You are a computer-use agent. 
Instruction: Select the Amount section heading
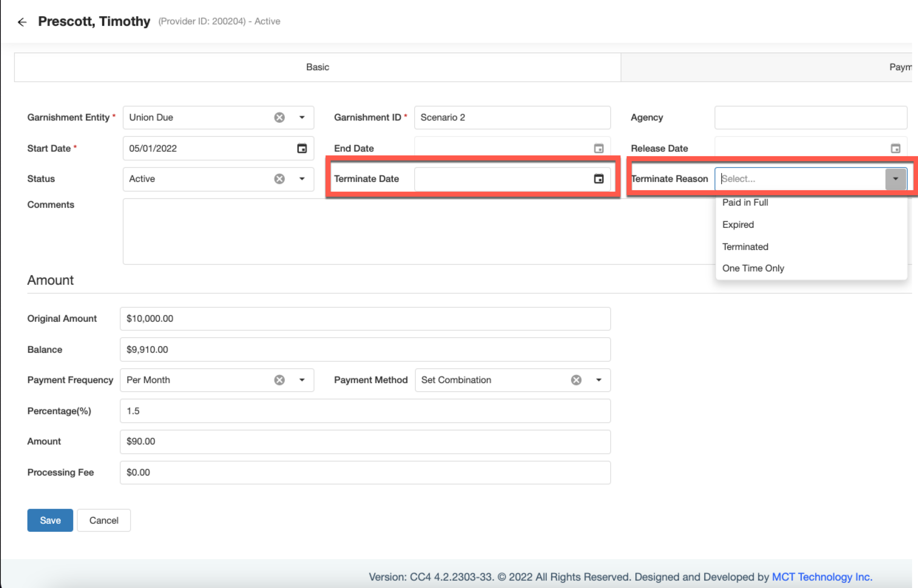point(50,280)
